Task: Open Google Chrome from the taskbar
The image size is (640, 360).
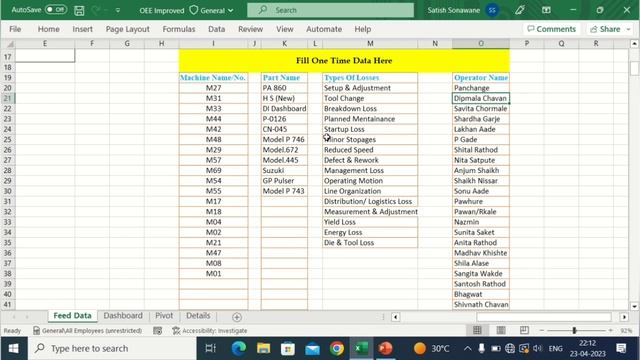Action: click(337, 348)
